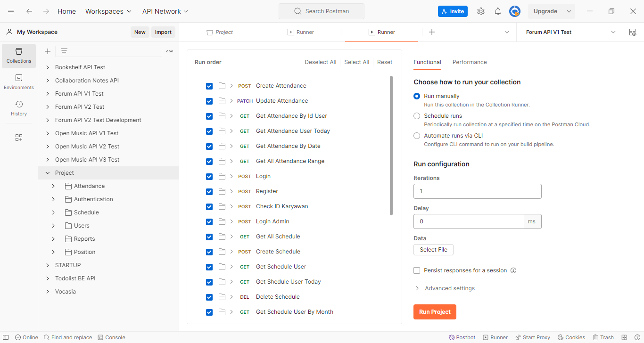Expand the Bookshelf API Test collection
This screenshot has height=343, width=644.
pyautogui.click(x=48, y=67)
